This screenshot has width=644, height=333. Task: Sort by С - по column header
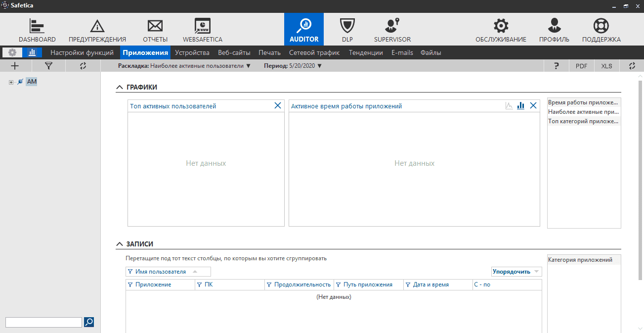(507, 285)
